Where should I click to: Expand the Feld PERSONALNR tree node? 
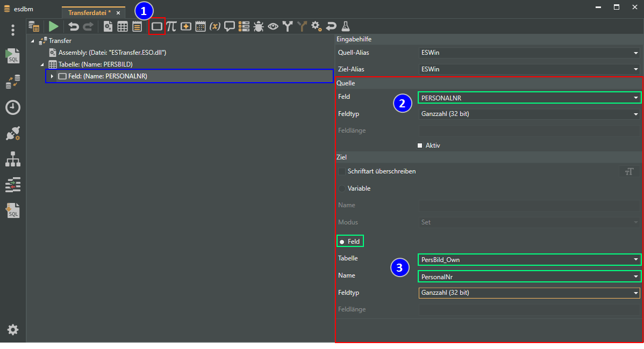click(52, 76)
